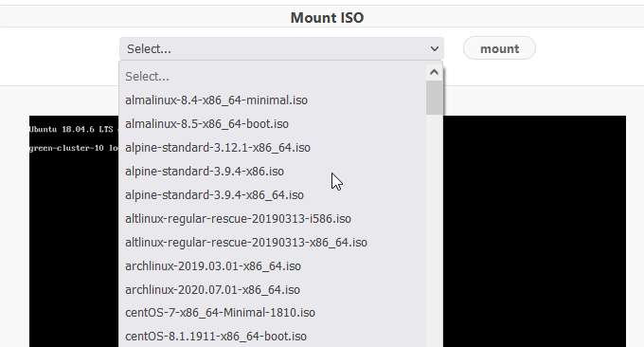Click the ISO list scrollbar thumb
The height and width of the screenshot is (347, 644).
(x=434, y=98)
